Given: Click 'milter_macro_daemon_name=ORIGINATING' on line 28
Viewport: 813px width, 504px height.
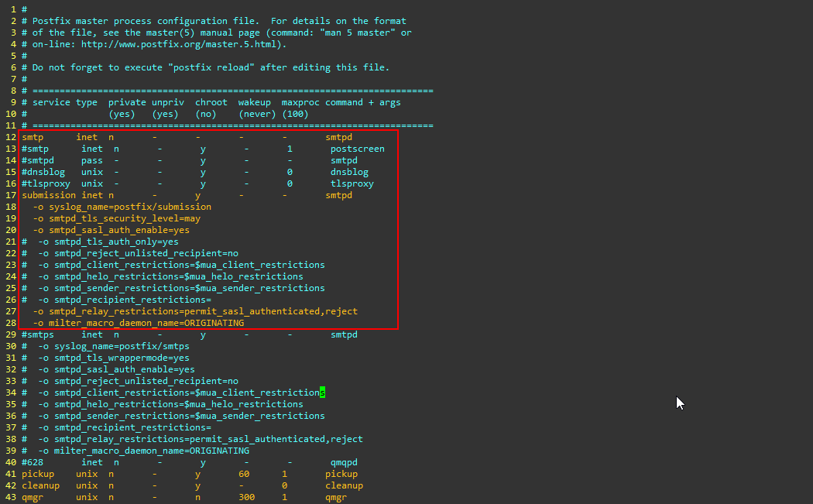Looking at the screenshot, I should (x=146, y=323).
